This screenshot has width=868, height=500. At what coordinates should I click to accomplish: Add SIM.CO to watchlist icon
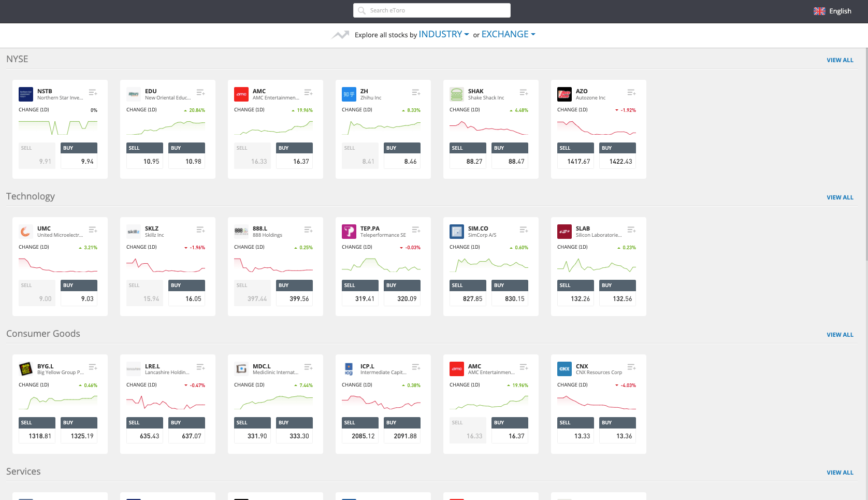524,230
